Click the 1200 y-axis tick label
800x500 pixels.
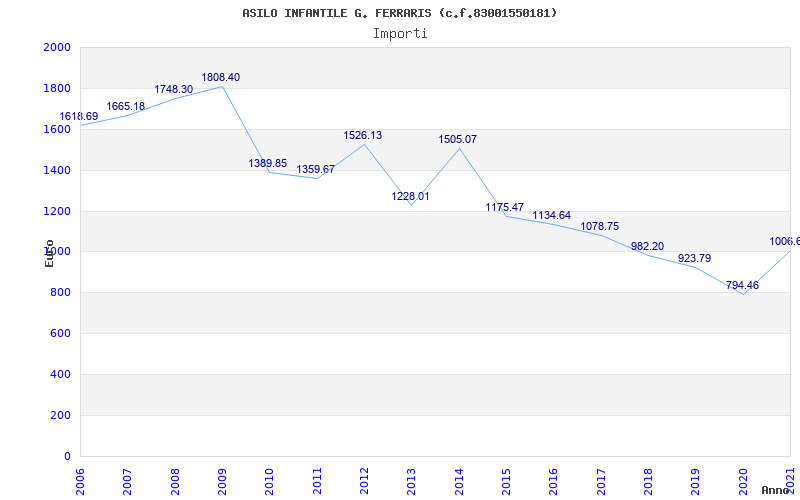coord(57,211)
